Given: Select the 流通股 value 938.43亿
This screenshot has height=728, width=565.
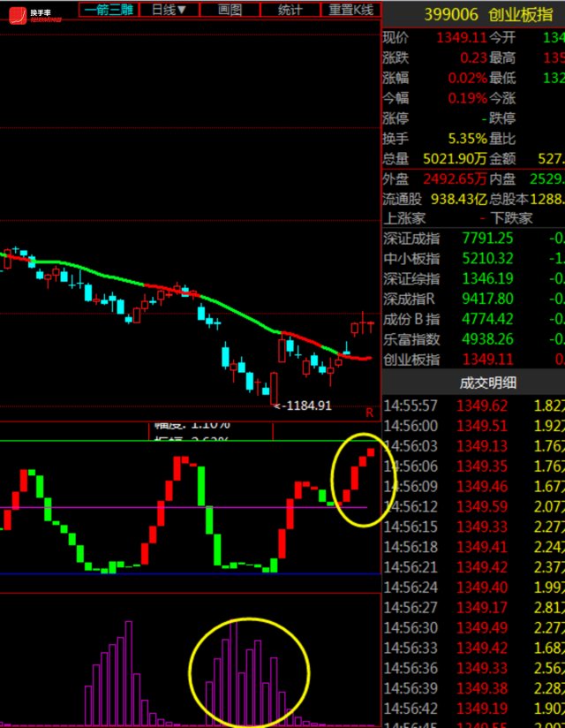Looking at the screenshot, I should (459, 199).
